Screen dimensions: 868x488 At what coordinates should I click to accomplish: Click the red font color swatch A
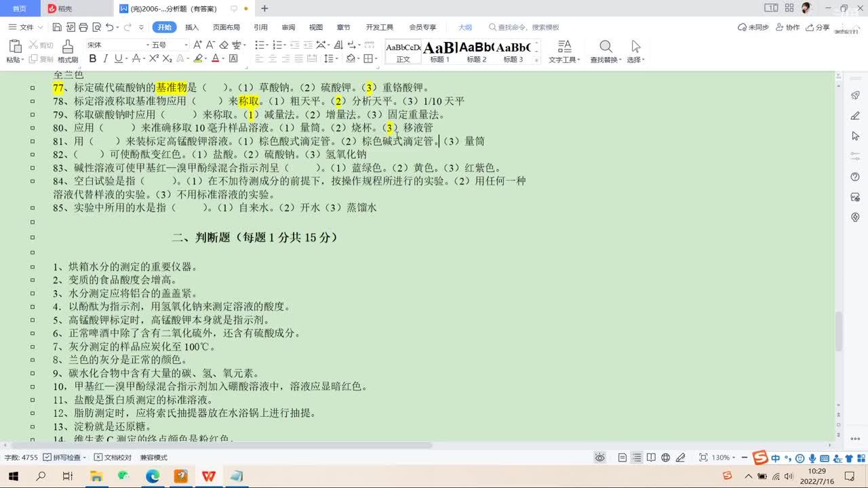click(215, 59)
